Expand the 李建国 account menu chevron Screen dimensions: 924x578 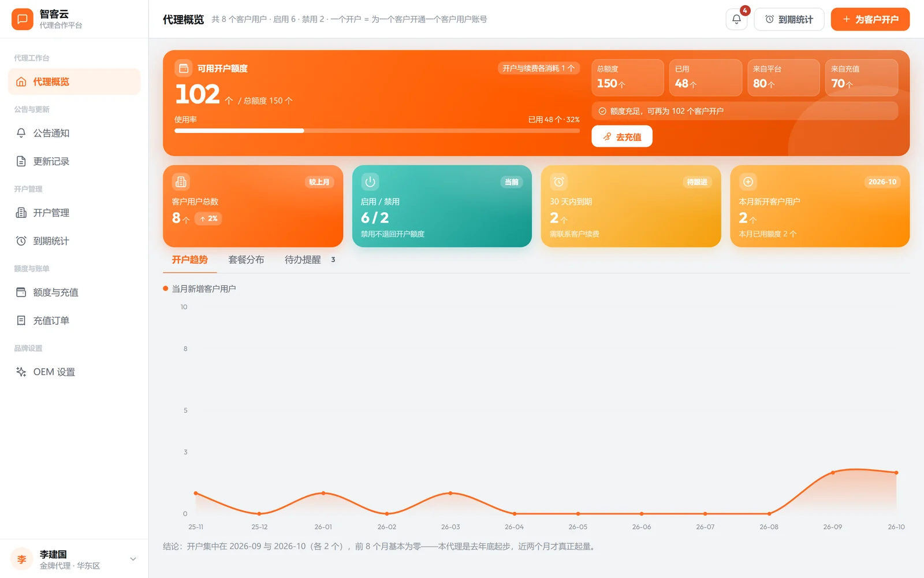(133, 559)
